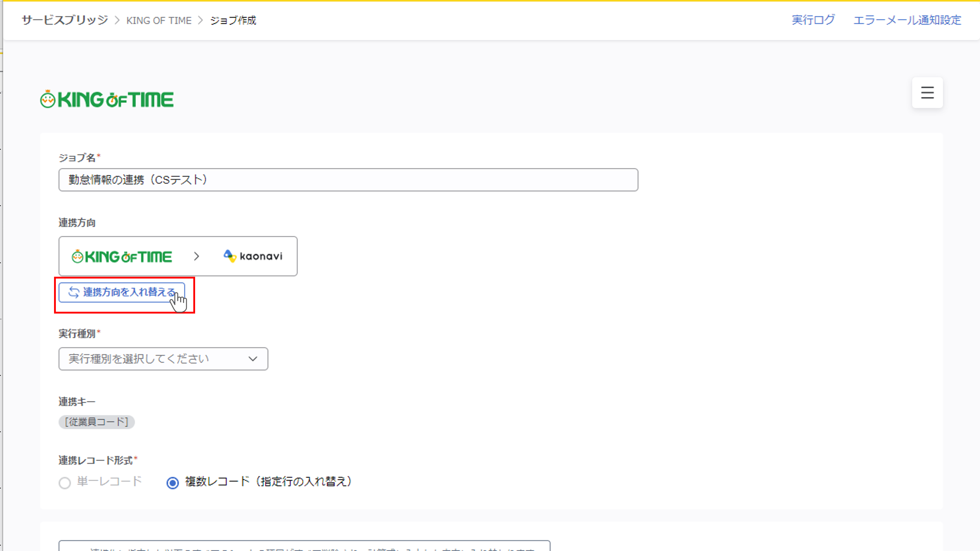980x551 pixels.
Task: Focus the ジョブ名 input field
Action: coord(348,180)
